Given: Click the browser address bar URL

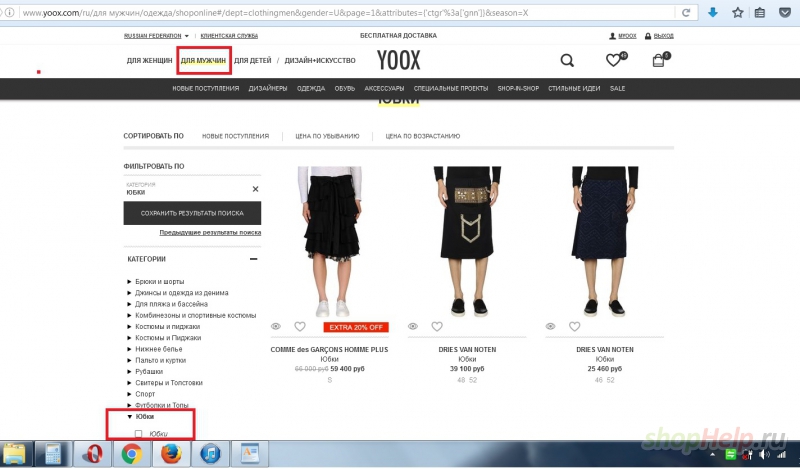Looking at the screenshot, I should tap(276, 13).
